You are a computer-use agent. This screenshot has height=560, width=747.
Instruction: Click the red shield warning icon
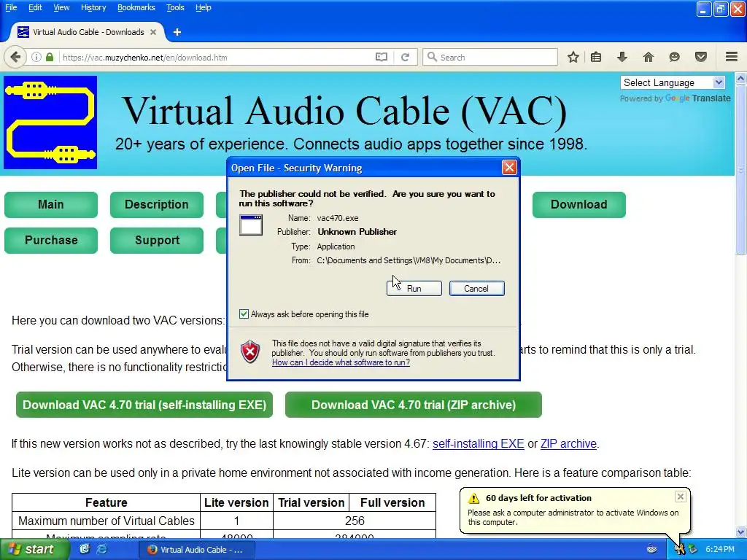pos(250,352)
